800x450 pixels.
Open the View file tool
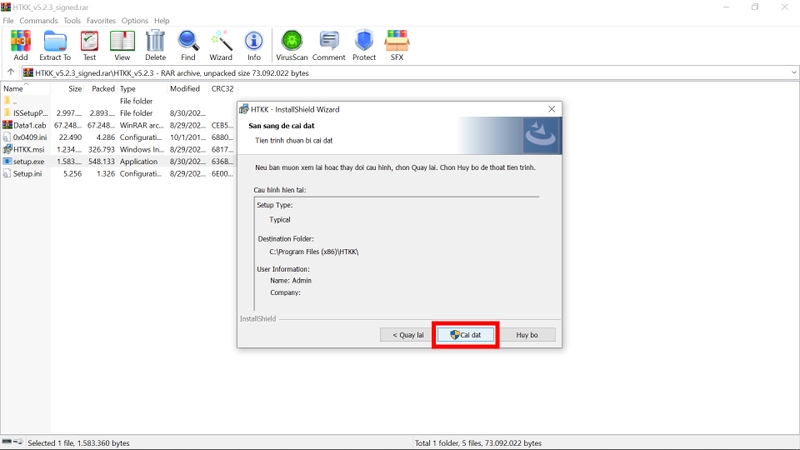pyautogui.click(x=122, y=45)
